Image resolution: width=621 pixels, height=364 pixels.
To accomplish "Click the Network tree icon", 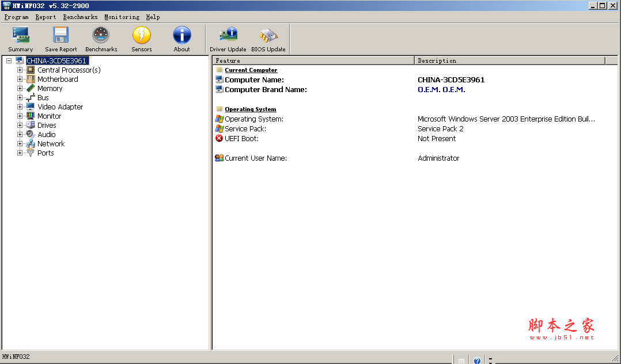I will (x=31, y=144).
